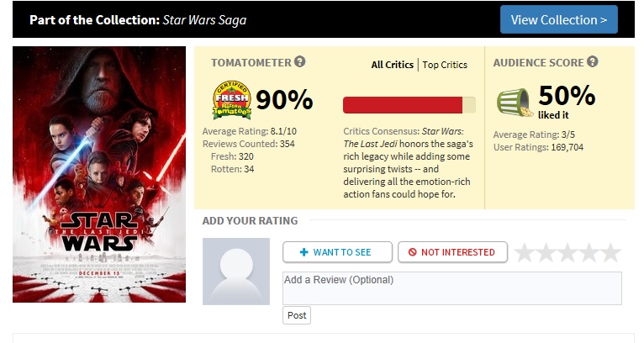Switch to the All Critics tab

[x=393, y=65]
